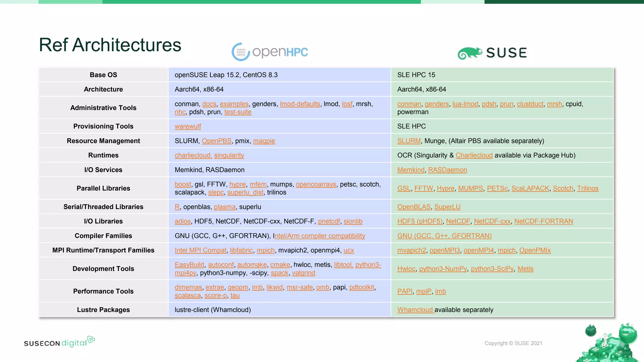
Task: Select the 'openSUSE Leap 15.2, CentOS 8.3' cell
Action: coord(280,75)
